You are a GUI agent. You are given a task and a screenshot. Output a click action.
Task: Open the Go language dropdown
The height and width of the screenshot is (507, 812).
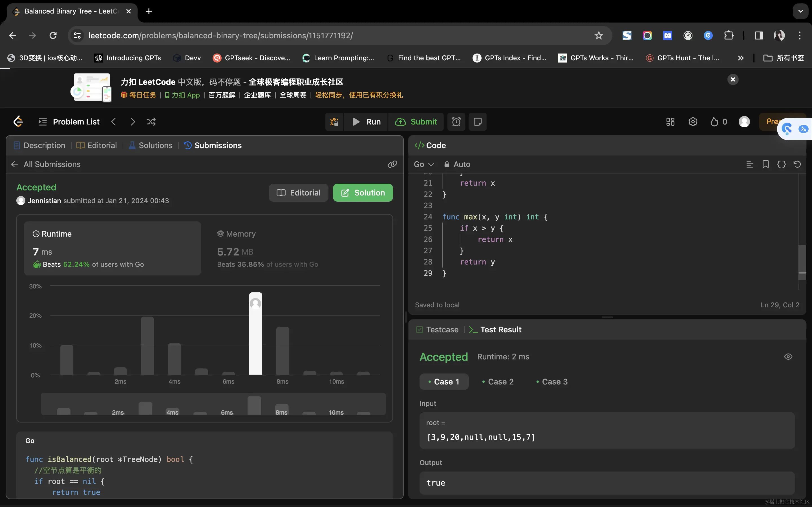423,164
